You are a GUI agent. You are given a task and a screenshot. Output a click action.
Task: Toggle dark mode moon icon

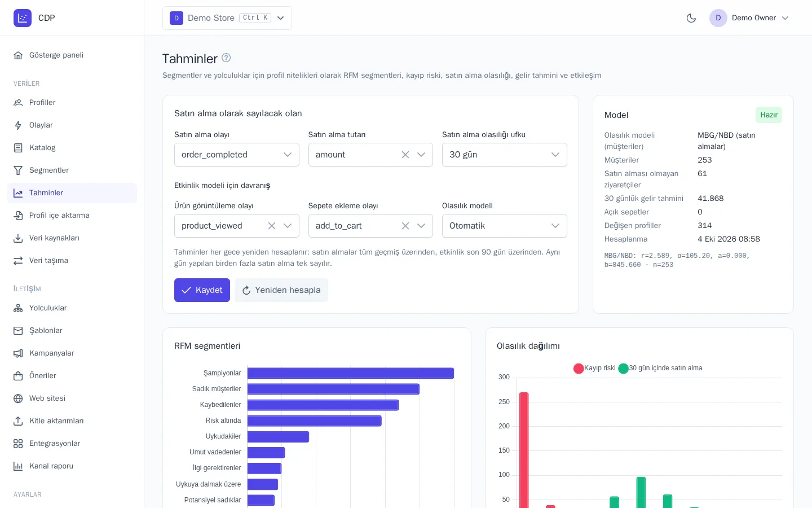click(x=691, y=18)
